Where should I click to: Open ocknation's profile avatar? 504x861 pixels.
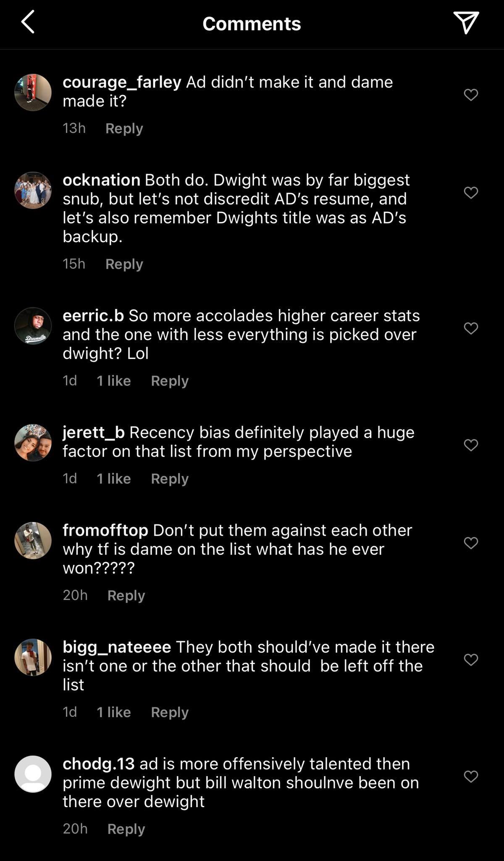pyautogui.click(x=33, y=190)
